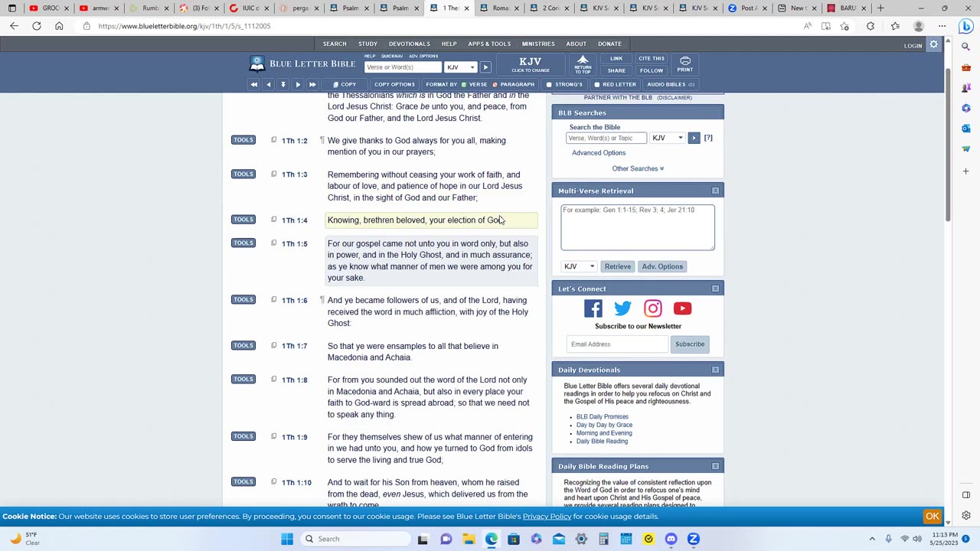Open the Devotionals menu
980x551 pixels.
click(x=409, y=44)
